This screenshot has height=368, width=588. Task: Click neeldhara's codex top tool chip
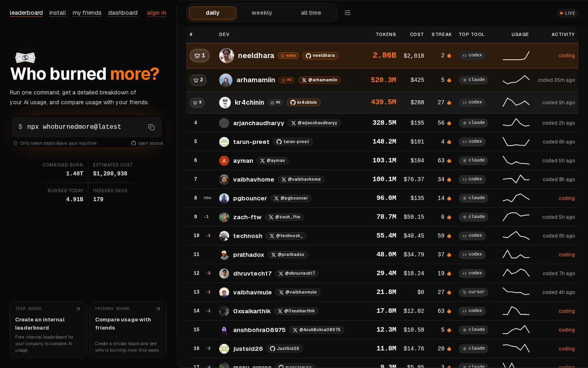click(472, 55)
